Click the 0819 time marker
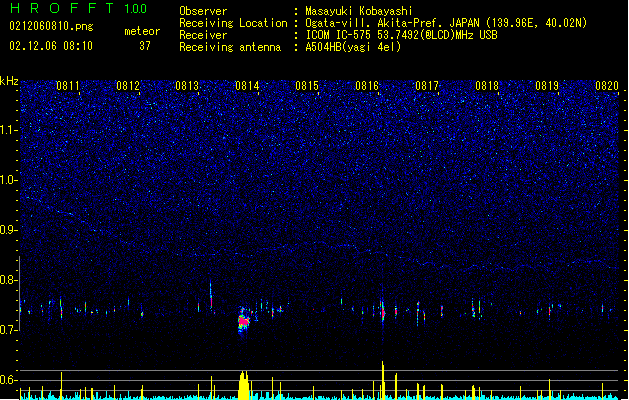The image size is (629, 400). click(547, 86)
